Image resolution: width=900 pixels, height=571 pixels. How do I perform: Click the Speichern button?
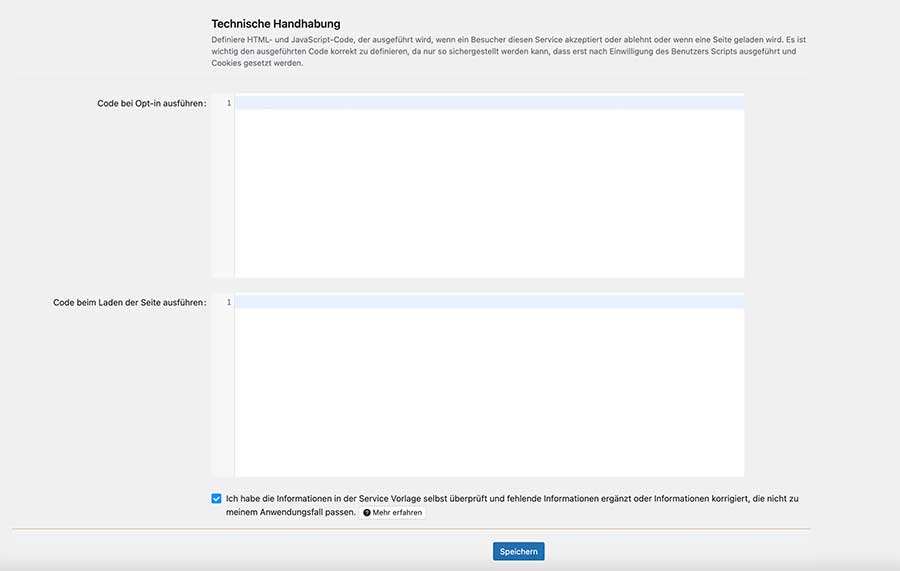pos(518,551)
